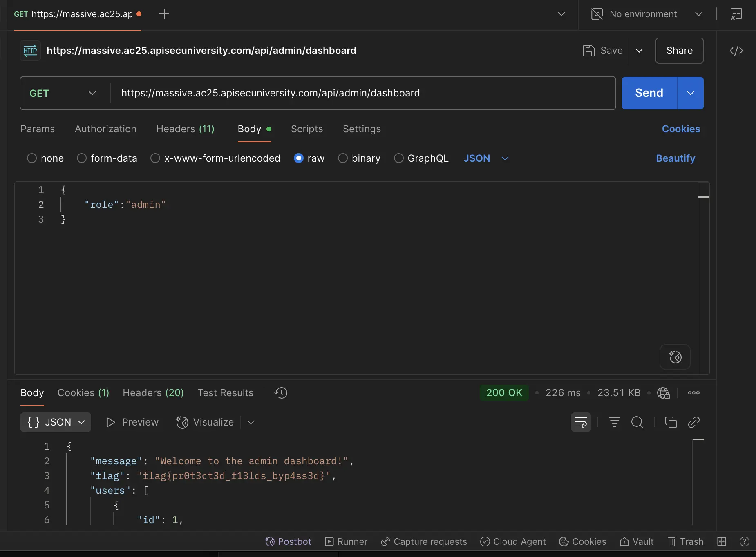756x557 pixels.
Task: Toggle two-pane layout icon
Action: pos(722,541)
